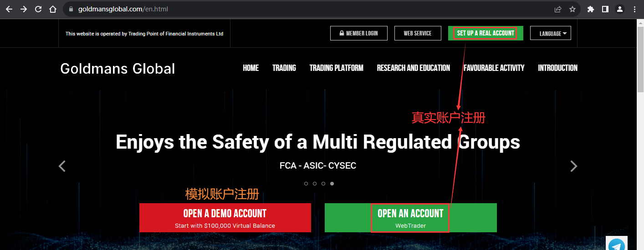Select the fourth carousel dot
The width and height of the screenshot is (644, 250).
tap(332, 184)
